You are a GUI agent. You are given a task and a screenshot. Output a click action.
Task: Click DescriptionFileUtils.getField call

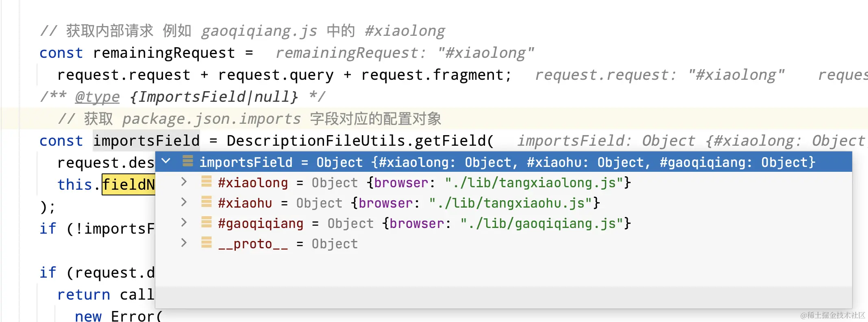coord(360,141)
